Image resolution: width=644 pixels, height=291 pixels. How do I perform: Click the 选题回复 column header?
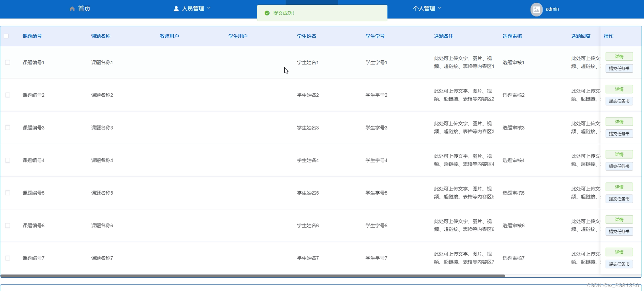click(581, 36)
